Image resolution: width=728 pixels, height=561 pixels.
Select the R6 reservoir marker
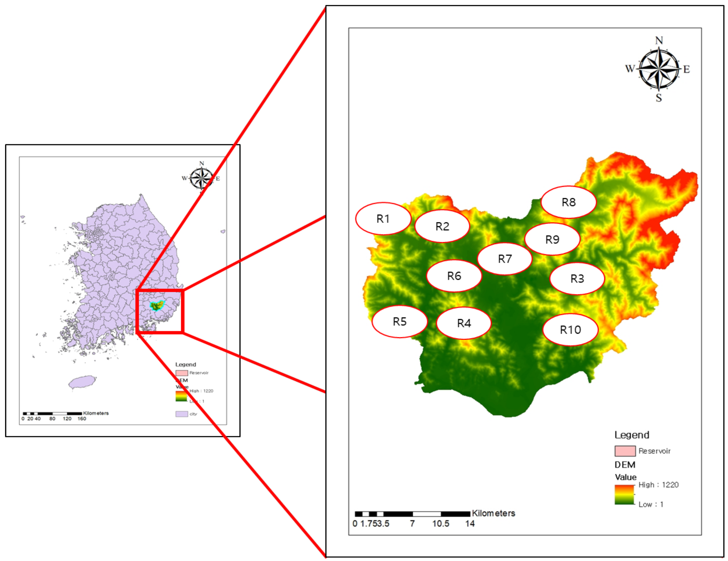(x=454, y=276)
